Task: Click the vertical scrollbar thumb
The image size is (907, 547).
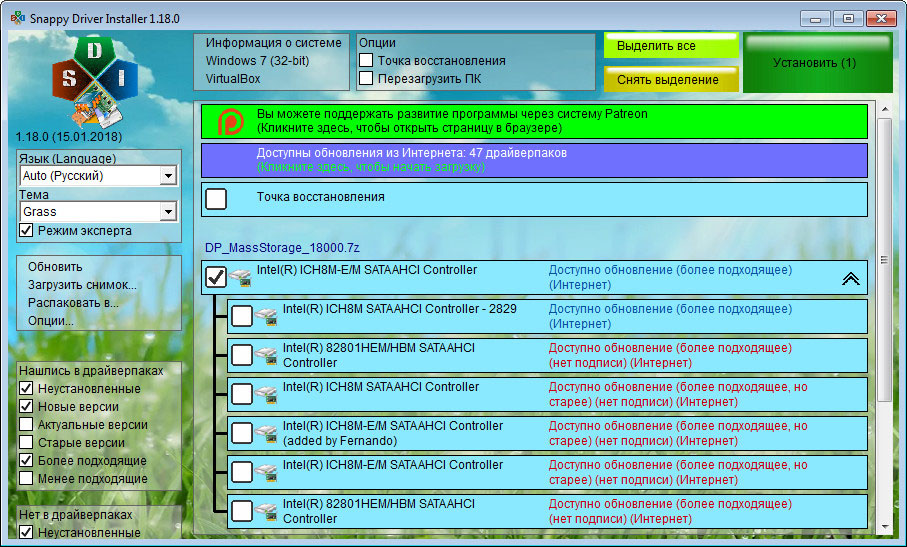Action: pyautogui.click(x=884, y=260)
